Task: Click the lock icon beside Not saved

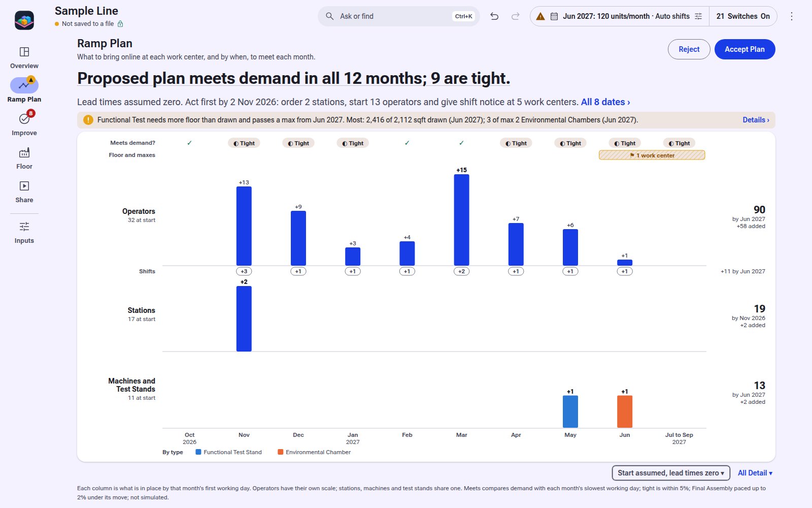Action: coord(120,24)
